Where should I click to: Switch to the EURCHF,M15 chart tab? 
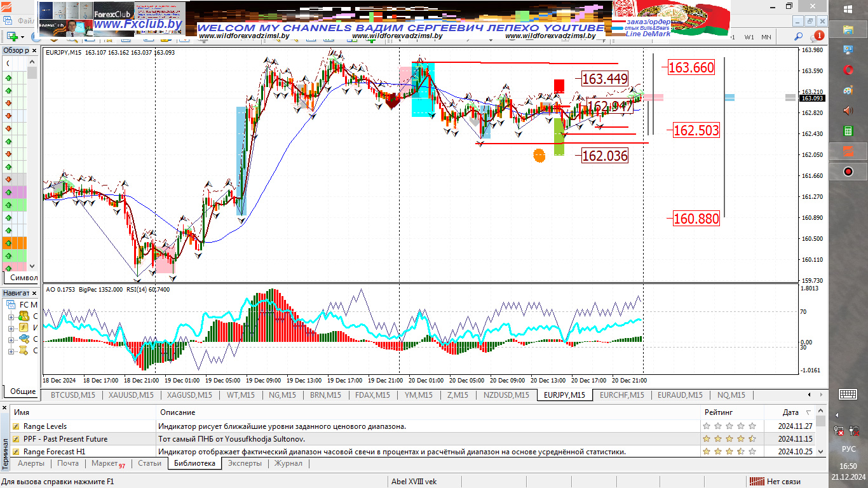pyautogui.click(x=621, y=395)
